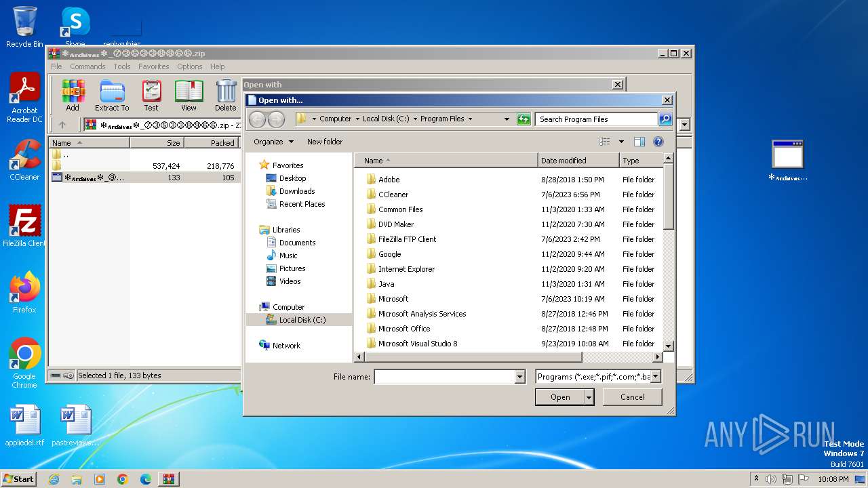
Task: Click the help question mark icon
Action: [658, 142]
